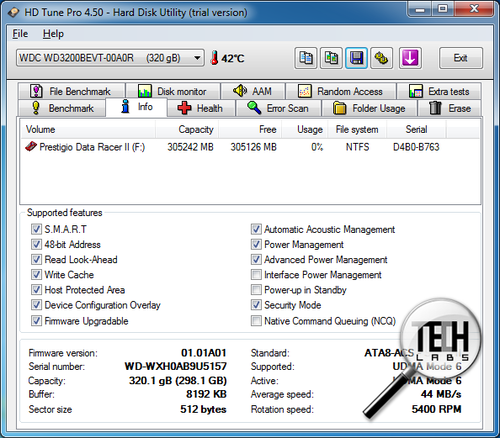Click the firmware version 01.01A01 value

pos(204,353)
